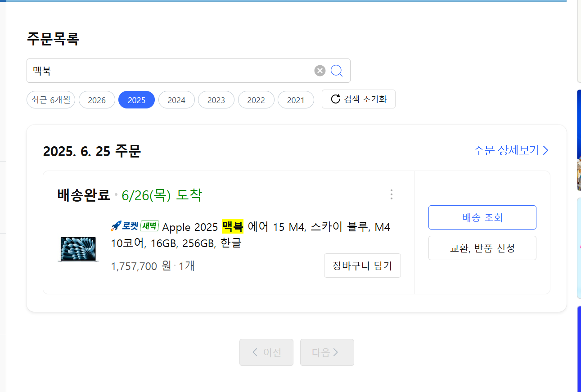Click the 로켓 새벽 delivery badge
The height and width of the screenshot is (392, 581).
pos(135,226)
